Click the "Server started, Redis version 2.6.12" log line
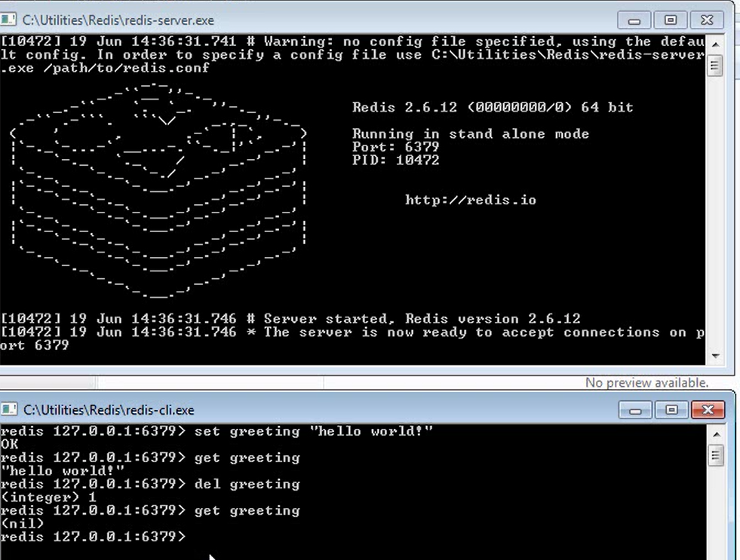Screen dimensions: 740x560 [x=290, y=319]
